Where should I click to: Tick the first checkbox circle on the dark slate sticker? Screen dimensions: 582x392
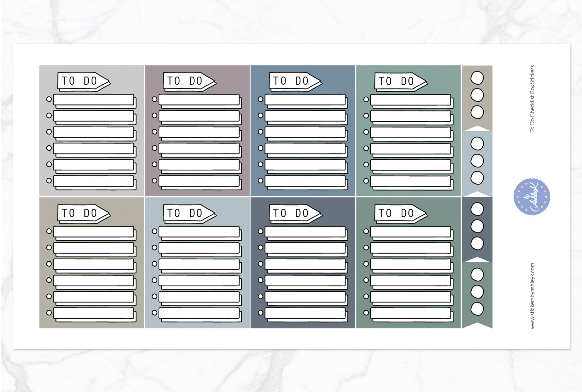pyautogui.click(x=260, y=231)
